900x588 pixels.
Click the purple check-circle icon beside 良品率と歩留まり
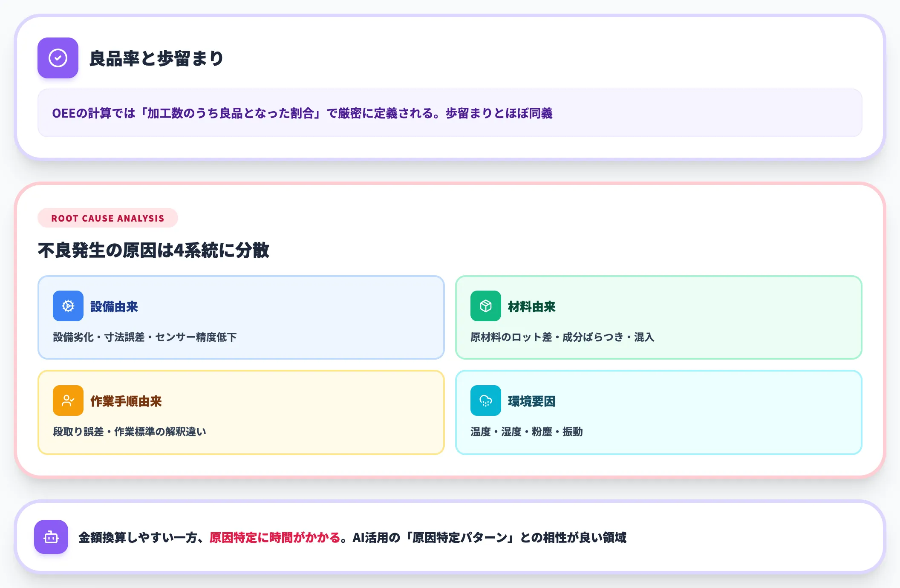tap(58, 58)
